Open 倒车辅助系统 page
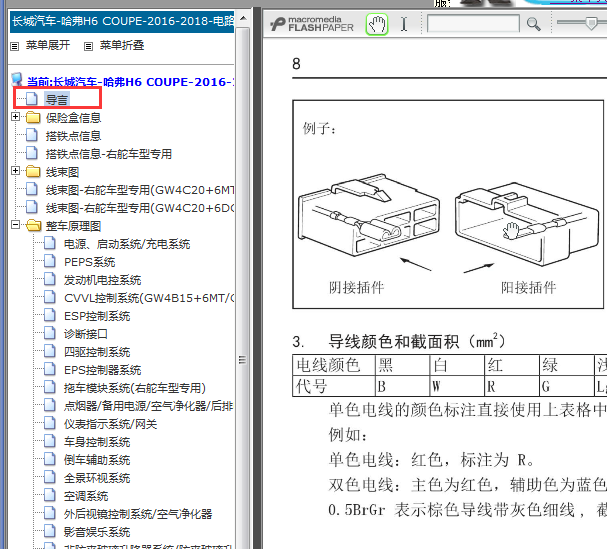607x549 pixels. (97, 460)
